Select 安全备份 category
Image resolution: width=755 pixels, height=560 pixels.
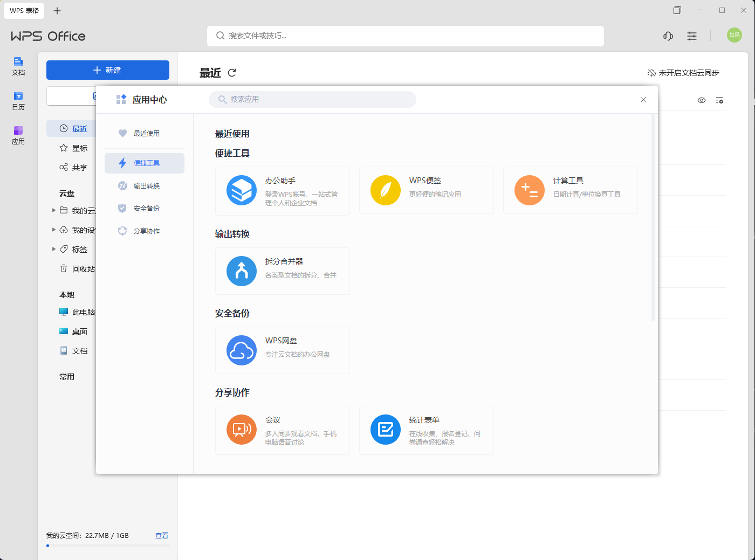click(145, 208)
